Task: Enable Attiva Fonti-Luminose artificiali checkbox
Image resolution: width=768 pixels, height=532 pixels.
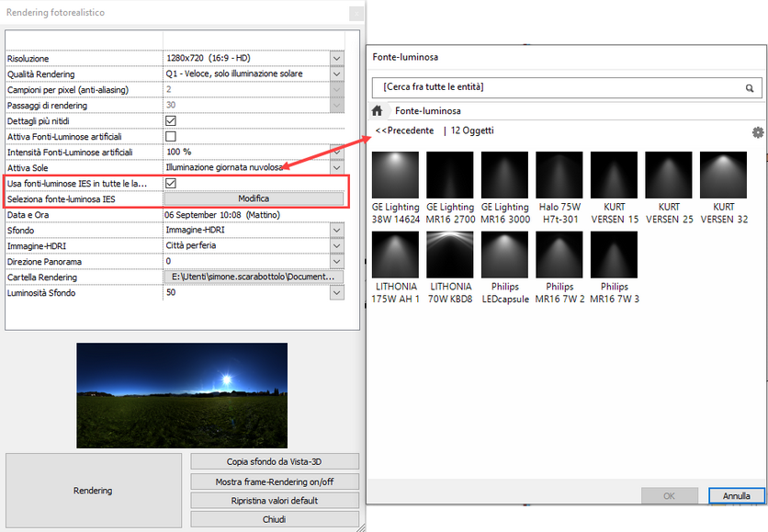Action: (x=171, y=136)
